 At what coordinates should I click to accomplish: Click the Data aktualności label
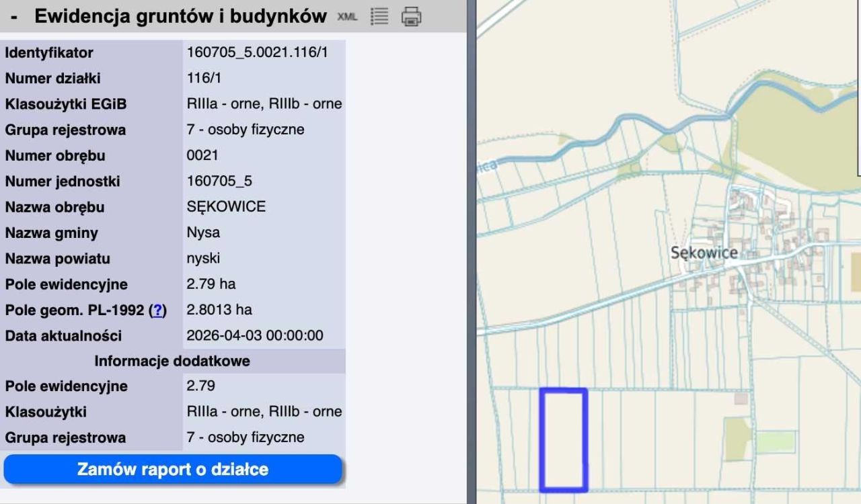point(63,335)
